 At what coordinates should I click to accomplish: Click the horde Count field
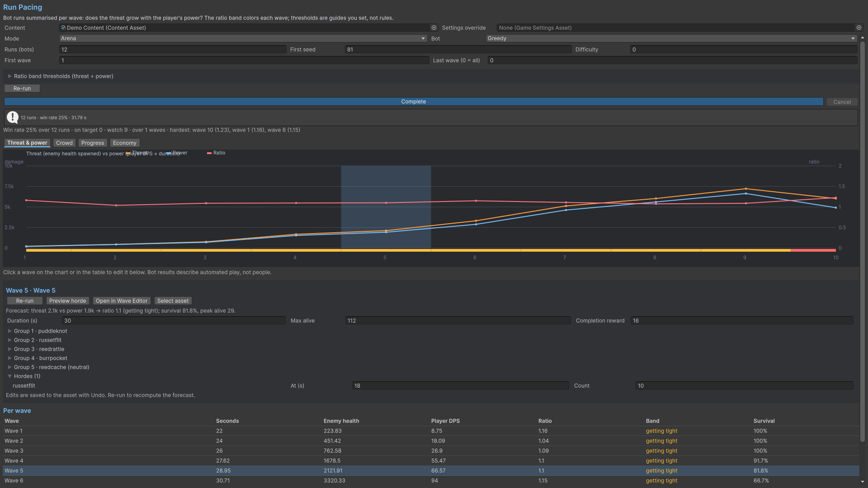click(744, 386)
